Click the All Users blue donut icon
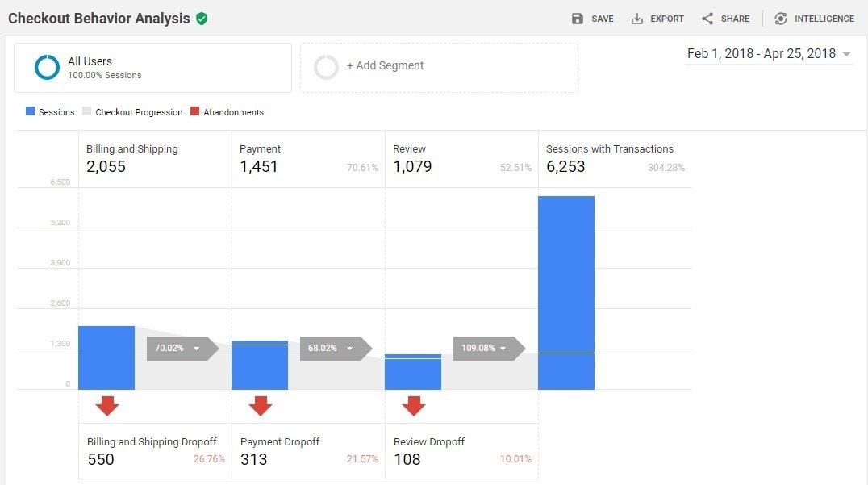The image size is (868, 485). (48, 67)
